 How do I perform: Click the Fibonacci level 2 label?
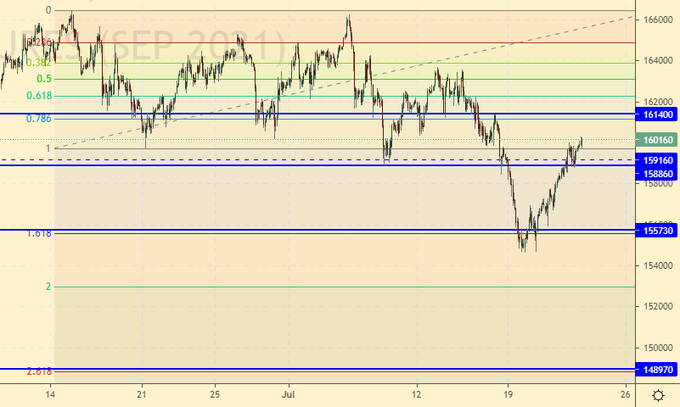[48, 286]
